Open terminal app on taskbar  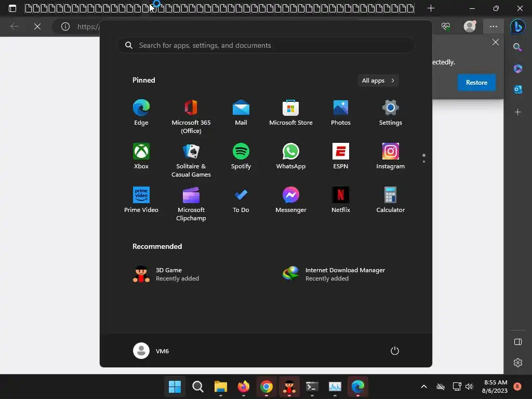[312, 387]
